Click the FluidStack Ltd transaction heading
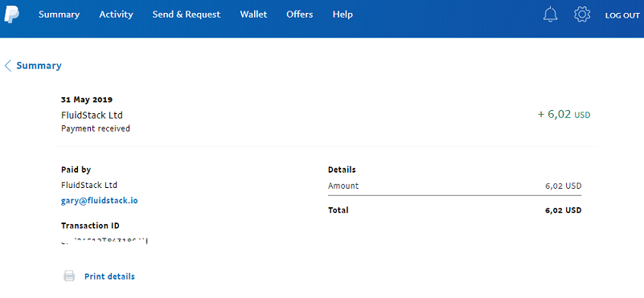The height and width of the screenshot is (298, 644). click(x=92, y=115)
